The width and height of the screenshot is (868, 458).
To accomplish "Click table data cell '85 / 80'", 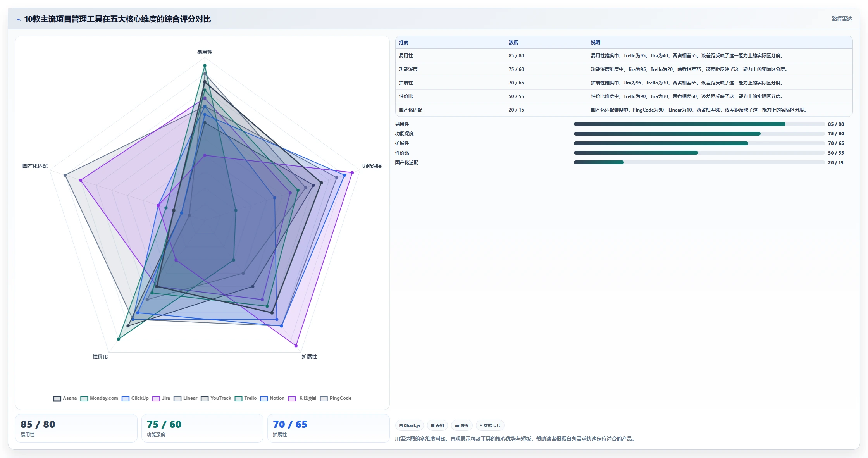I will (x=516, y=56).
